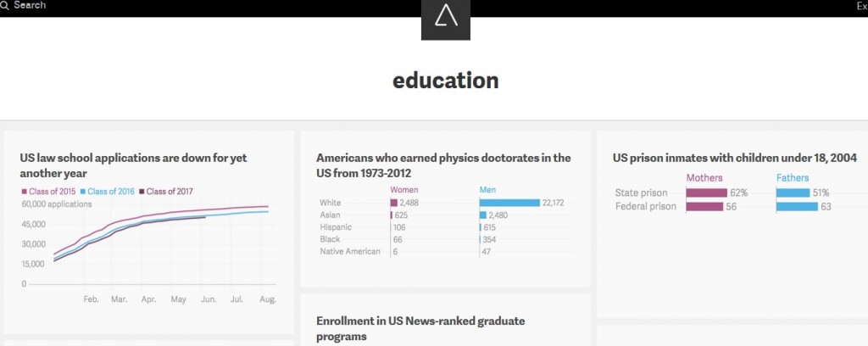Click the Mothers State prison 62% bar

click(706, 193)
